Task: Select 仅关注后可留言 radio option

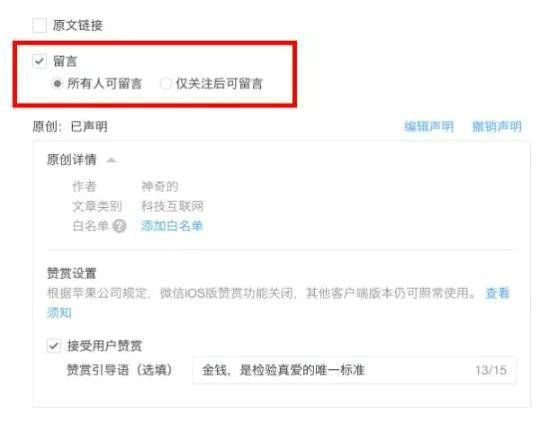Action: tap(165, 84)
